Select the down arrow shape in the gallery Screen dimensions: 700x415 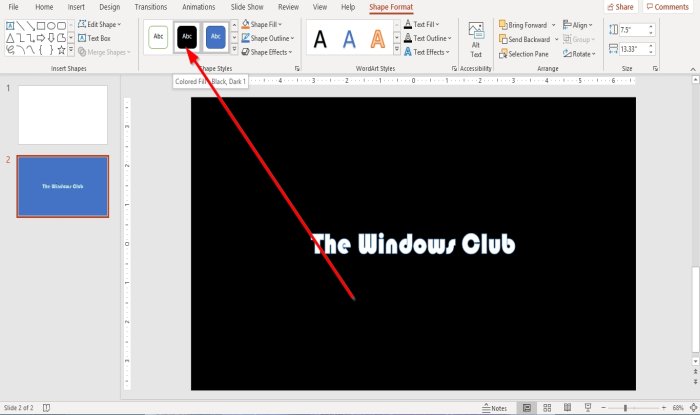51,38
